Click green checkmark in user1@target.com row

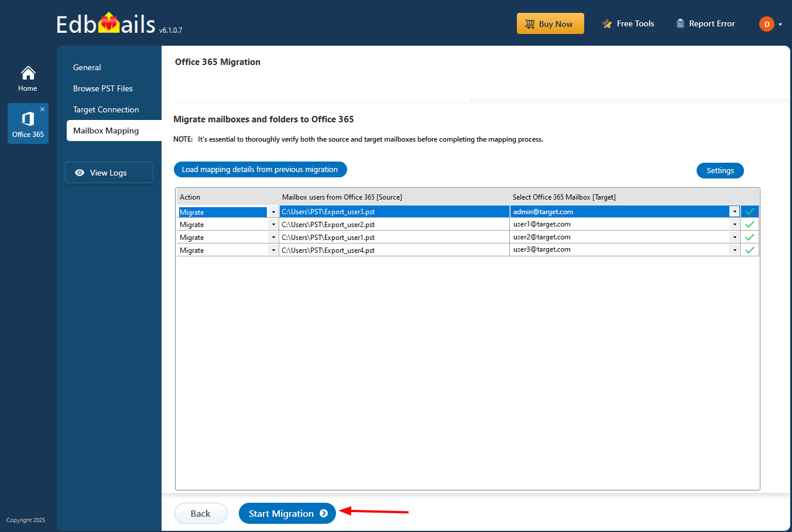pyautogui.click(x=750, y=224)
